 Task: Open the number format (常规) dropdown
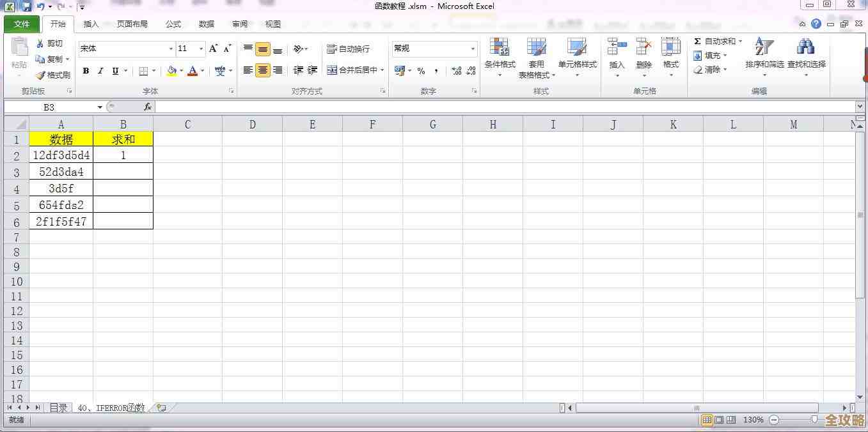(471, 49)
